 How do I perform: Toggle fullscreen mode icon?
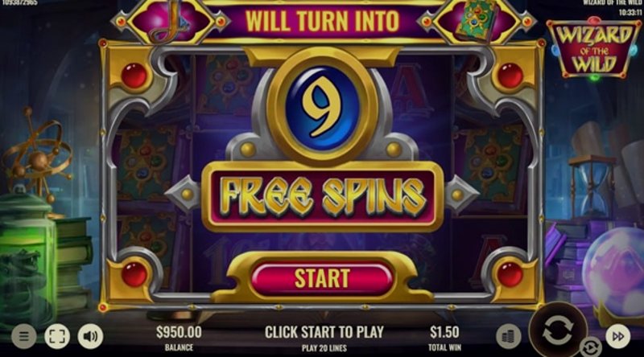coord(57,336)
